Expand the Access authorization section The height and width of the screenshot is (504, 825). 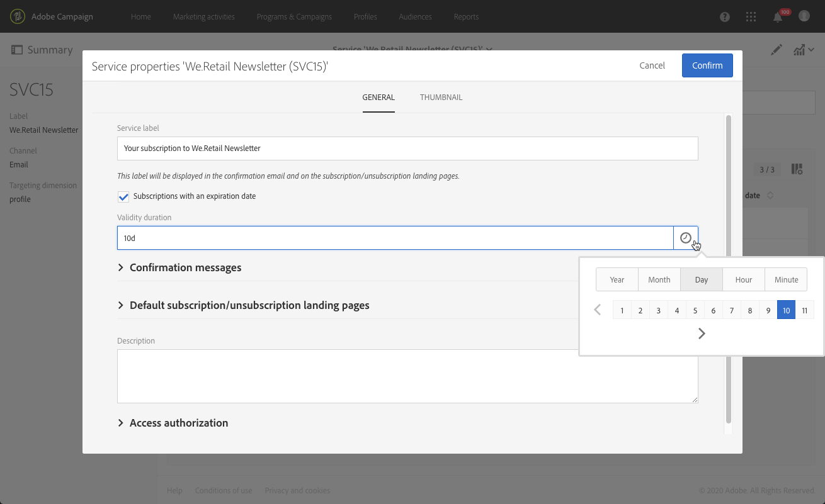173,423
